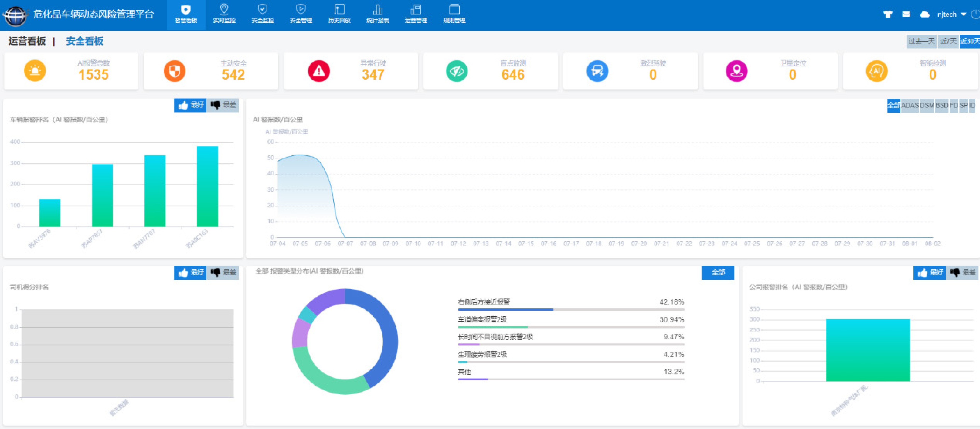Click the 规则管理 window icon
Screen dimensions: 980x429
[x=454, y=10]
